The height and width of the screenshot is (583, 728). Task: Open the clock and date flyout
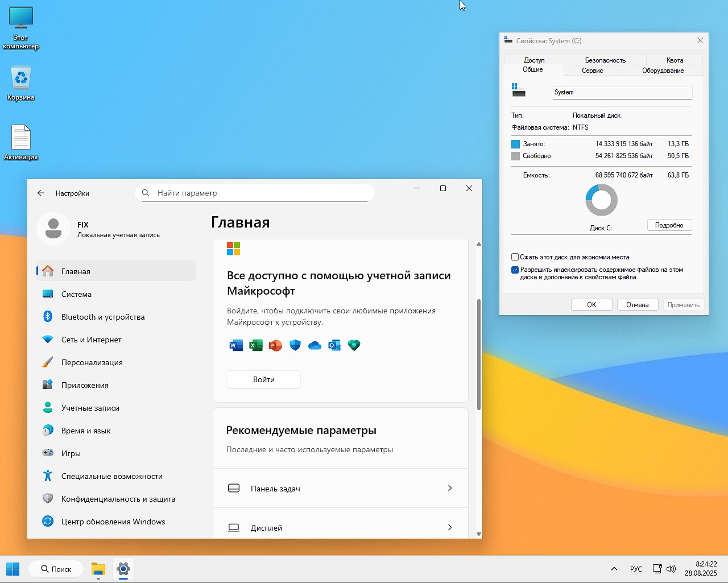point(701,569)
